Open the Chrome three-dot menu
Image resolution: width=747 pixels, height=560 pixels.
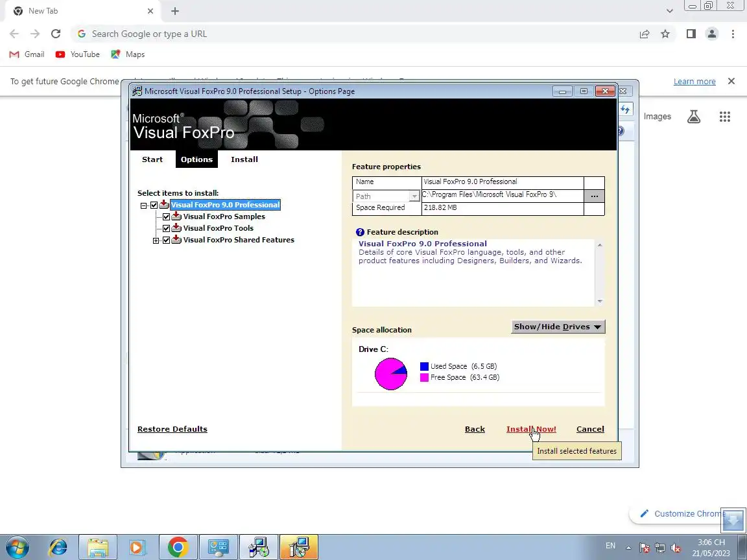[733, 34]
